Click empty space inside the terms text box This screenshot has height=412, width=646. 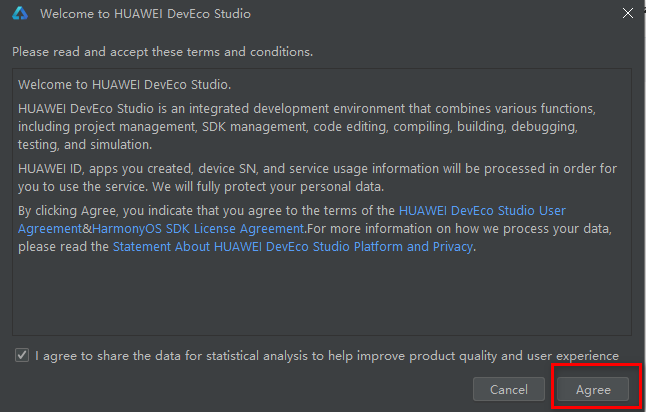(x=320, y=300)
